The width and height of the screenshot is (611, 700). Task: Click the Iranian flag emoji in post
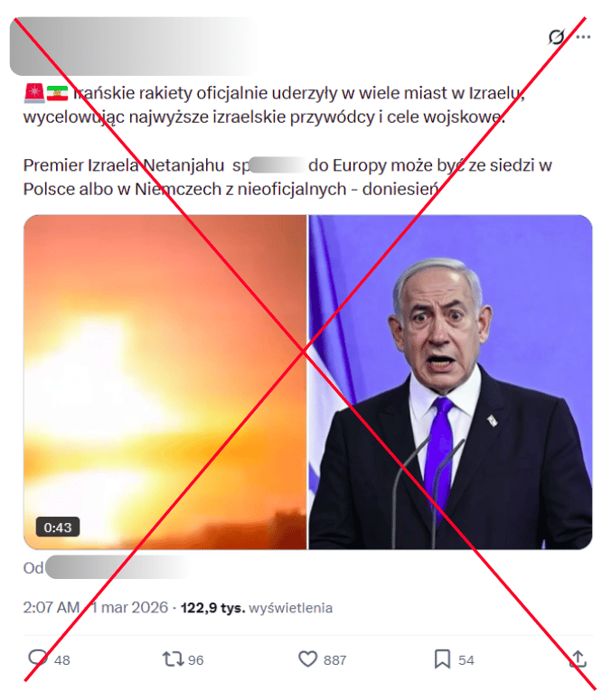58,93
